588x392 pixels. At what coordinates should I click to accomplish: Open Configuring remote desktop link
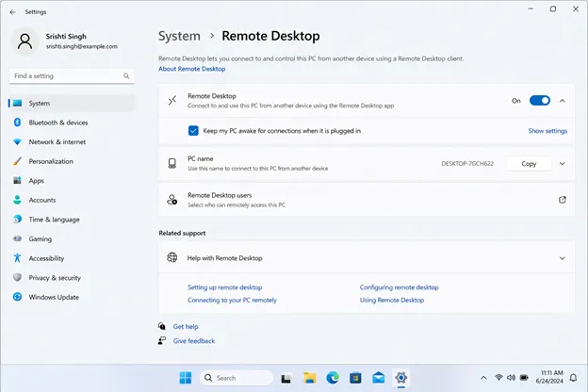399,287
